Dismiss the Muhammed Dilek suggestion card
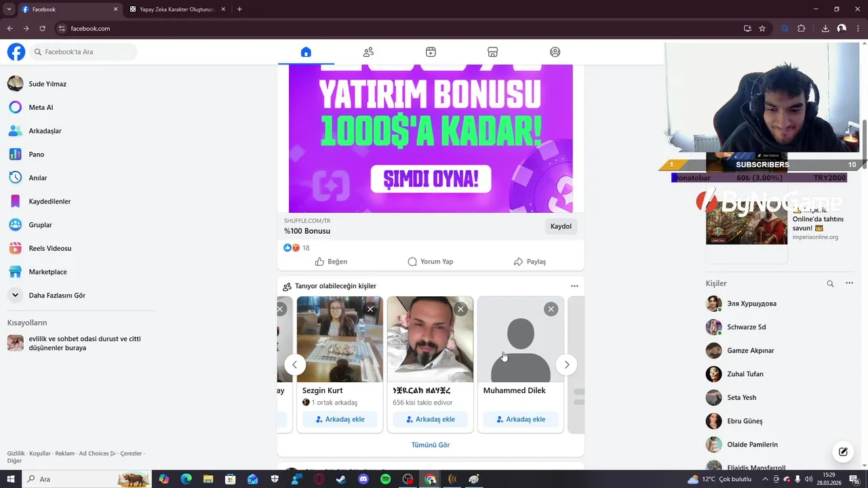The height and width of the screenshot is (488, 868). [x=551, y=309]
